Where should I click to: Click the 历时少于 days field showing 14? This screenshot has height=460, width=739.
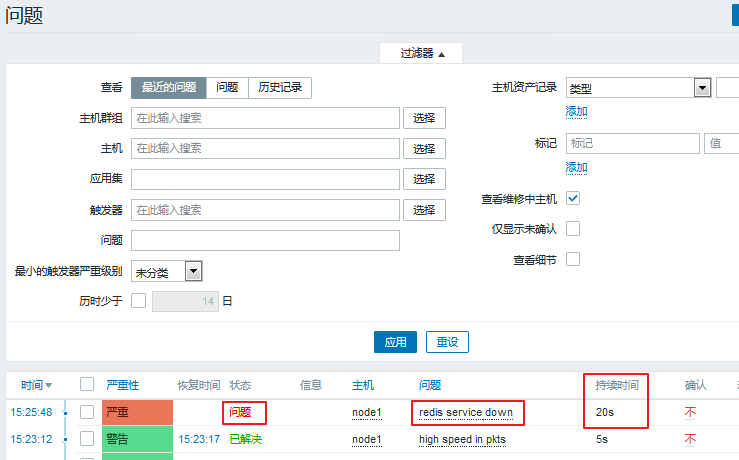pyautogui.click(x=185, y=301)
